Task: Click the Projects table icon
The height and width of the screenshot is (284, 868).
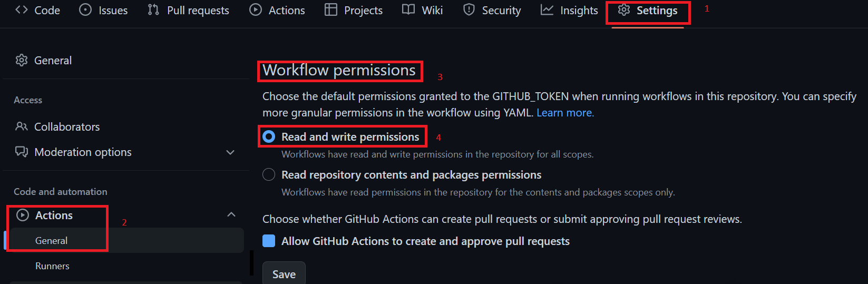Action: (331, 10)
